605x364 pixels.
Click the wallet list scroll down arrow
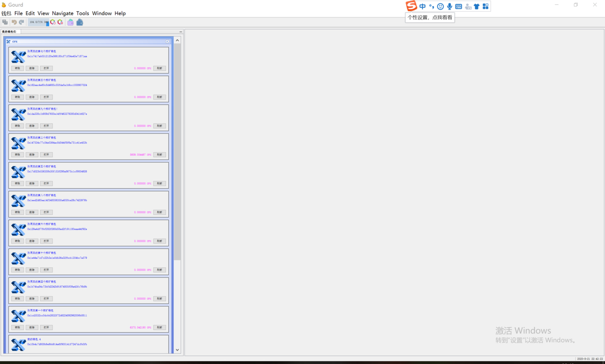[177, 350]
